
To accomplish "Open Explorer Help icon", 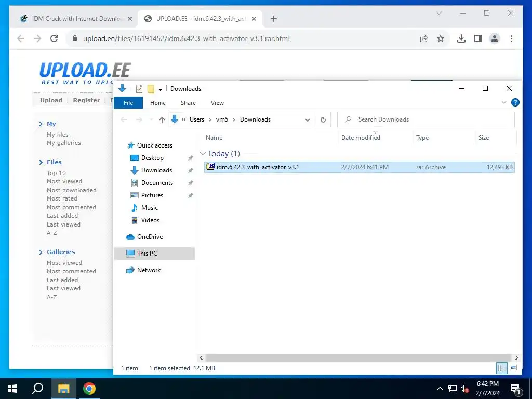I will point(515,102).
